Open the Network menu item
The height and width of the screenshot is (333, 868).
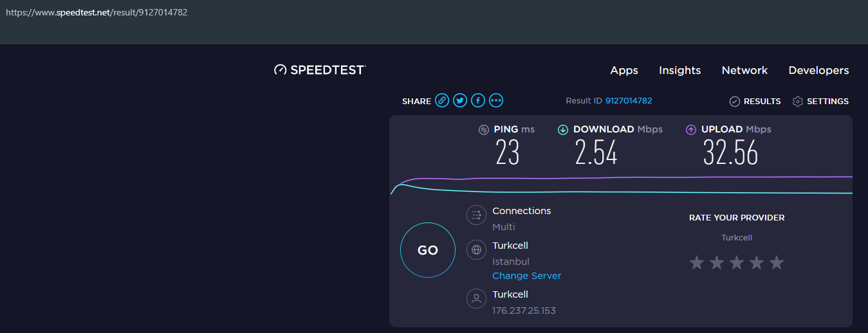click(x=744, y=71)
